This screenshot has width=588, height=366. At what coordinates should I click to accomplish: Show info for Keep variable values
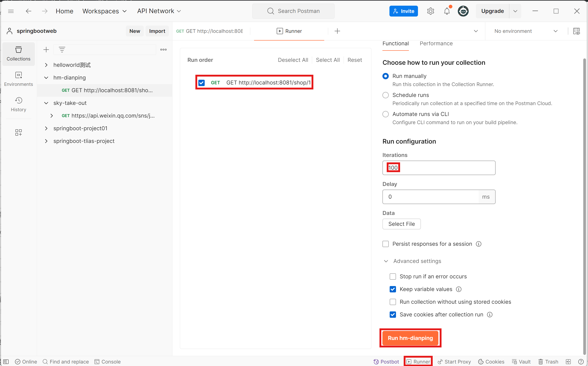point(458,289)
